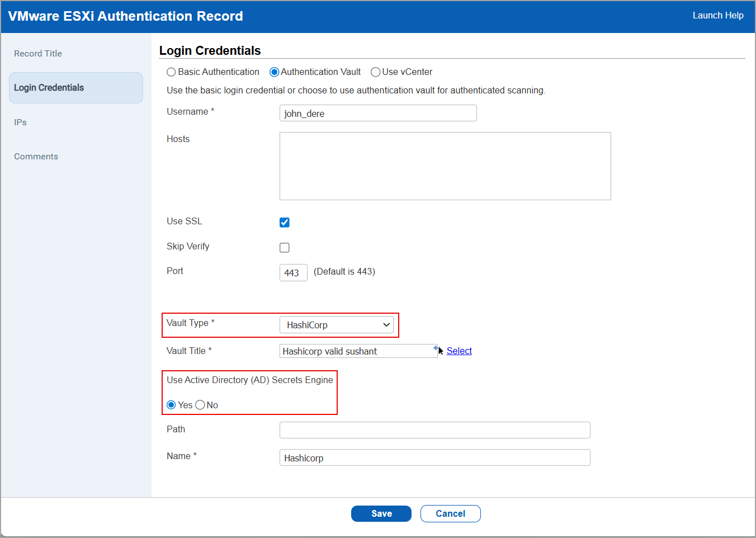756x538 pixels.
Task: Click Select to browse vault titles
Action: (459, 351)
